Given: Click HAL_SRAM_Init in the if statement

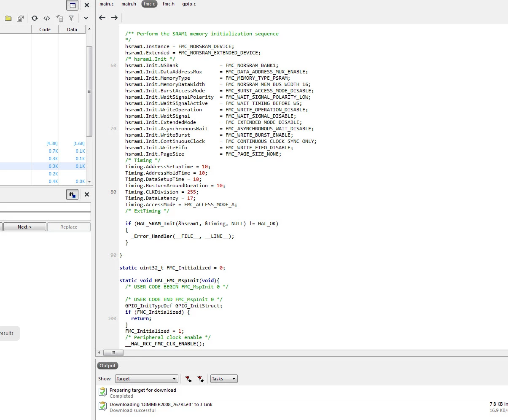Looking at the screenshot, I should [156, 223].
